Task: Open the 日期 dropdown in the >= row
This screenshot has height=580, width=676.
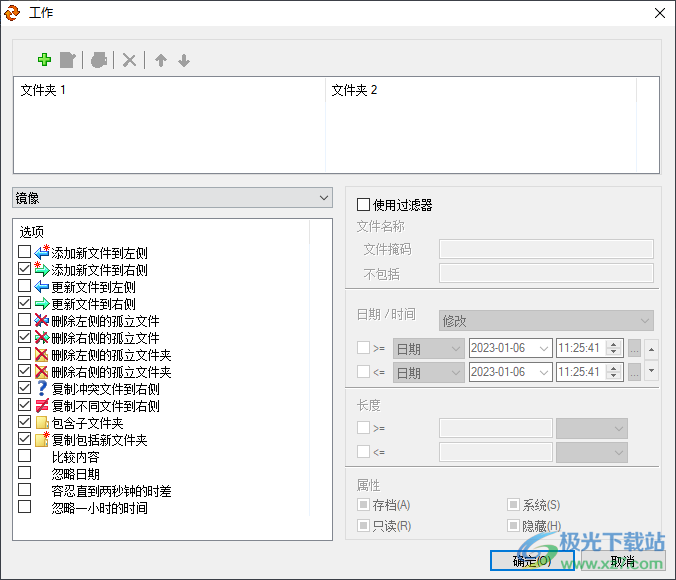Action: (429, 348)
